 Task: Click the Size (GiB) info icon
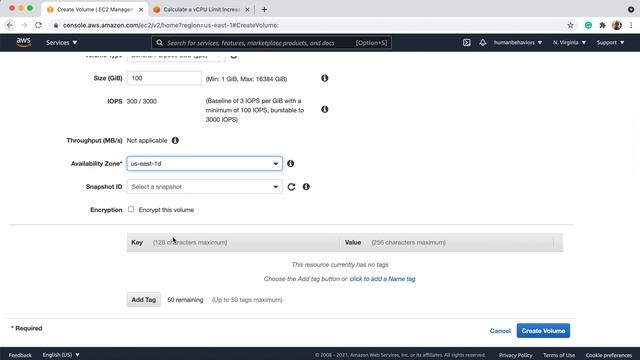(x=324, y=78)
